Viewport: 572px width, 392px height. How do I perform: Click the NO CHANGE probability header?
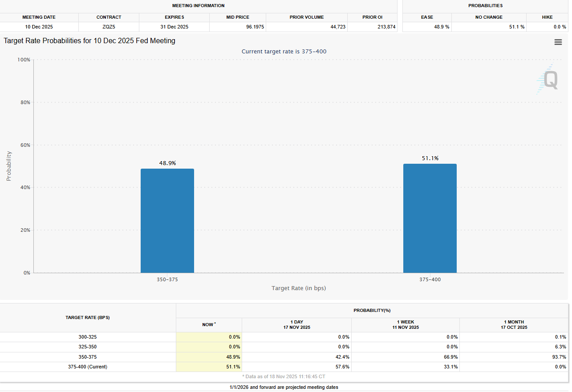489,17
